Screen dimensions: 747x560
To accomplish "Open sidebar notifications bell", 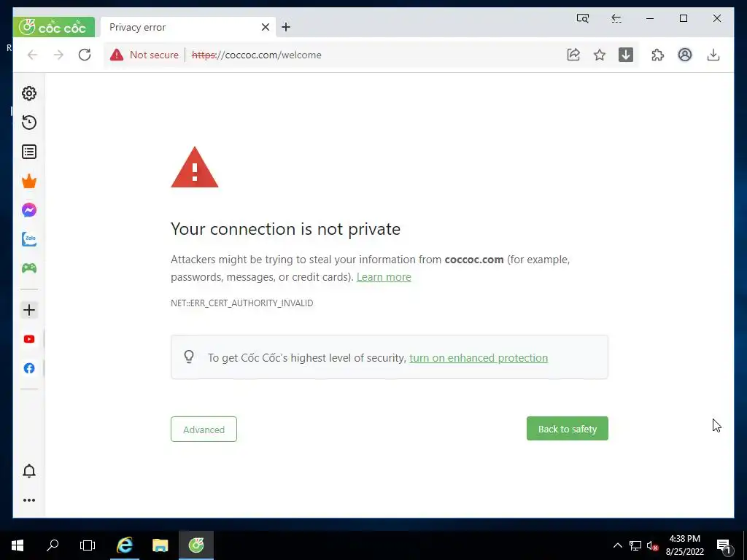I will click(29, 471).
